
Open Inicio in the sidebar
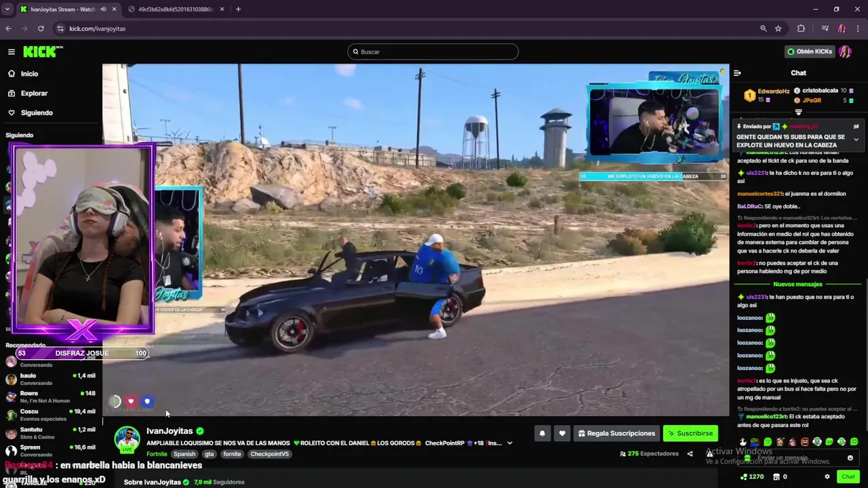pos(29,74)
